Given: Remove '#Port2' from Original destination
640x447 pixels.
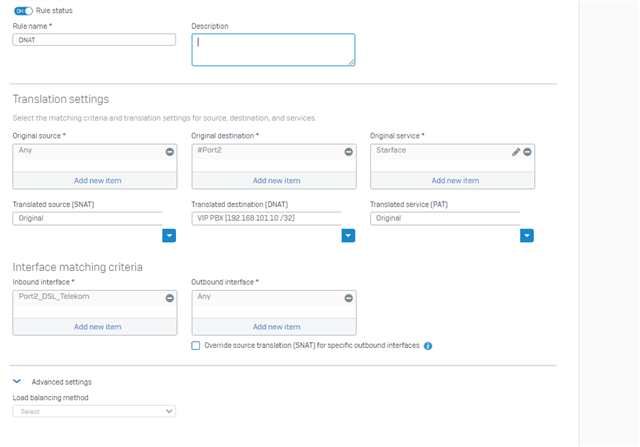Looking at the screenshot, I should (x=349, y=152).
